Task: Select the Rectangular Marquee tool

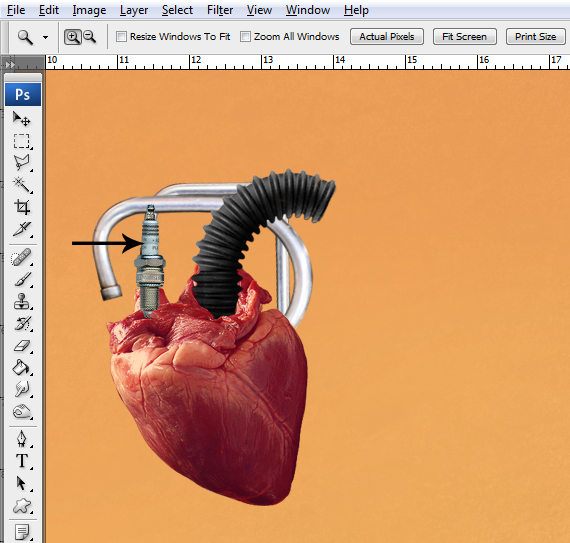Action: (x=22, y=141)
